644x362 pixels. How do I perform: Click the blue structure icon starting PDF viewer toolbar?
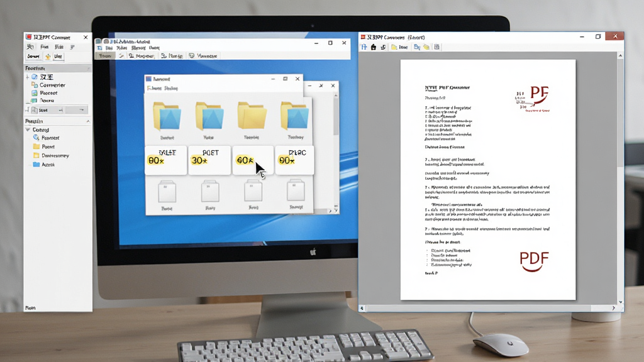pos(364,47)
